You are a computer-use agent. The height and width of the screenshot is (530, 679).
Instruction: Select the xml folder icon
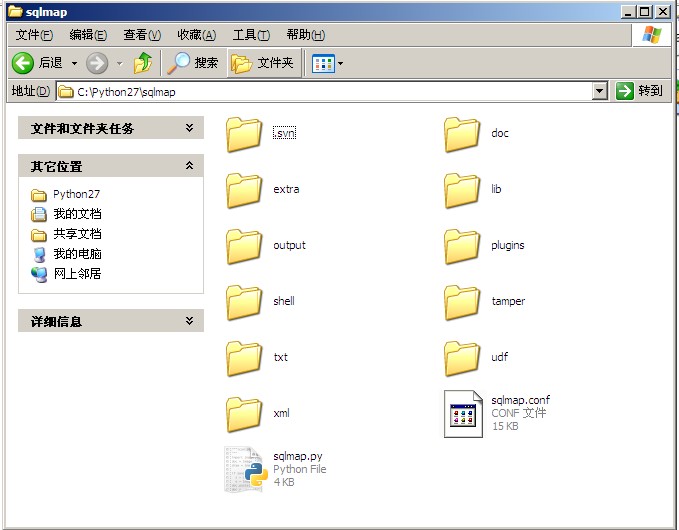244,414
